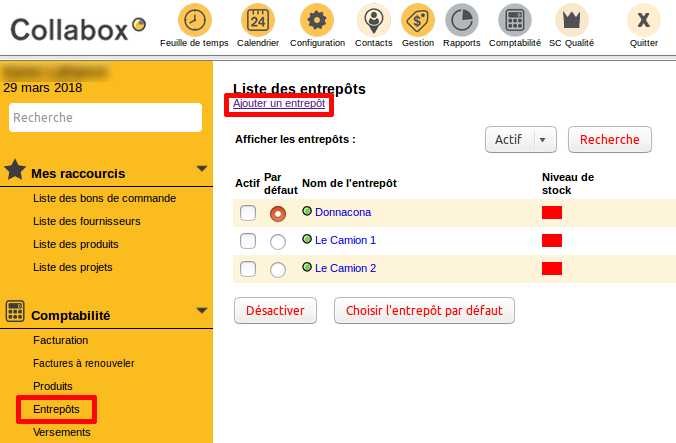The image size is (676, 443).
Task: Check the Actif checkbox for Le Camion 1
Action: [x=248, y=241]
